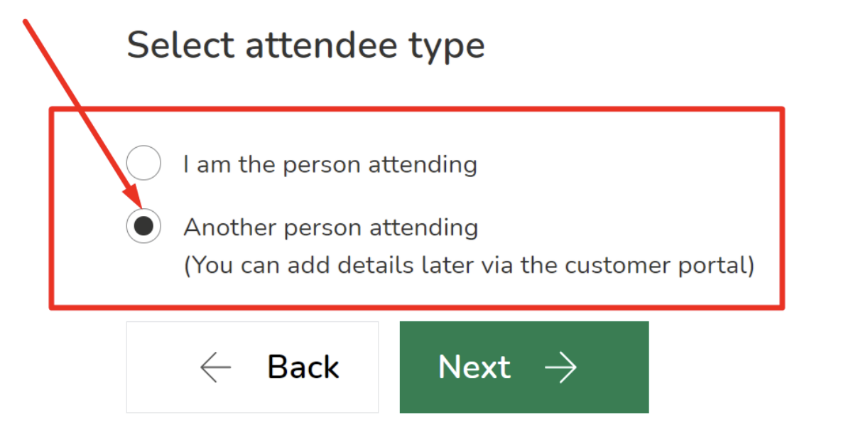Click the "I am the person attending" label

point(330,165)
